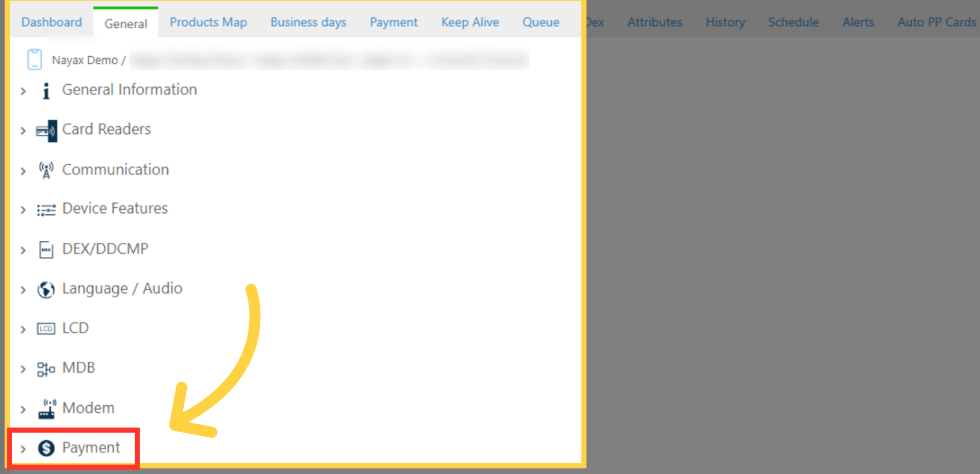
Task: Click the MDB connector icon
Action: 46,368
